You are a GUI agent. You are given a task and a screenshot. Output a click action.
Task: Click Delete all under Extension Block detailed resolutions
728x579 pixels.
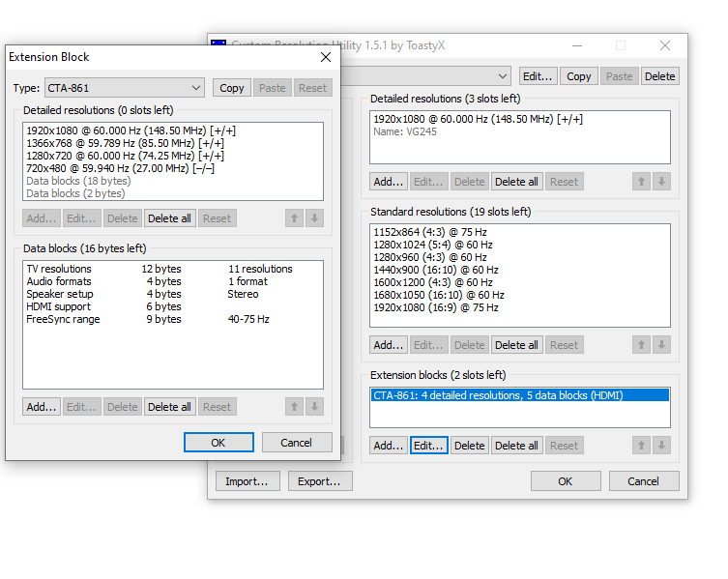[170, 218]
